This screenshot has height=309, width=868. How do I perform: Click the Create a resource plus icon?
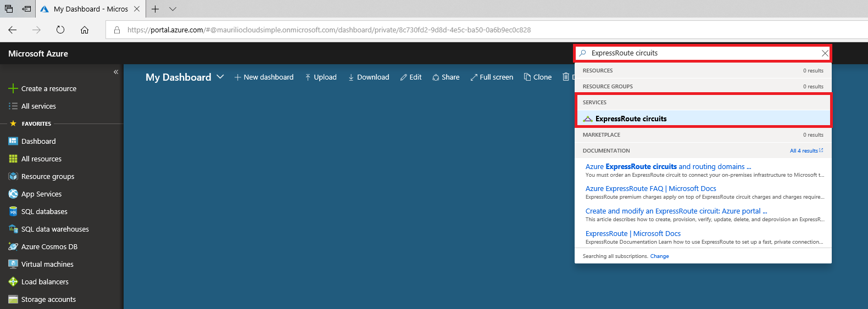[13, 88]
